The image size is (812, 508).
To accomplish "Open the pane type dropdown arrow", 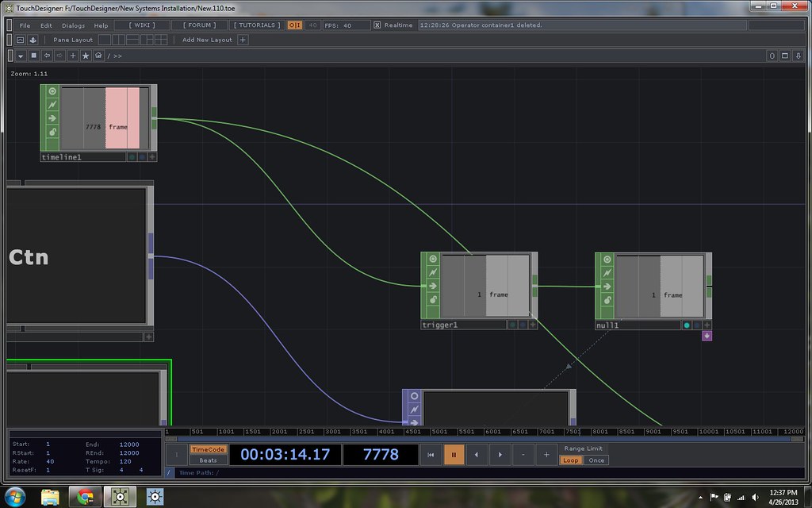I will click(x=21, y=56).
